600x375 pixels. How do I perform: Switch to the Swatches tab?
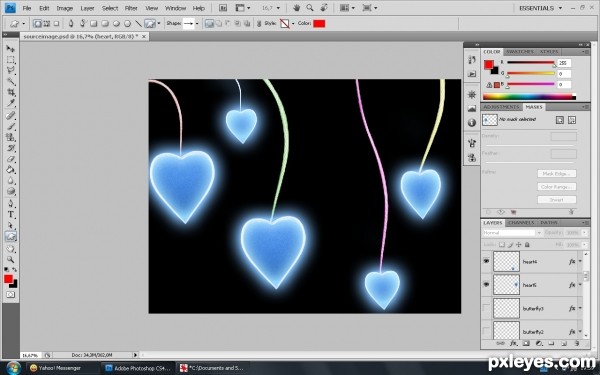pyautogui.click(x=520, y=52)
